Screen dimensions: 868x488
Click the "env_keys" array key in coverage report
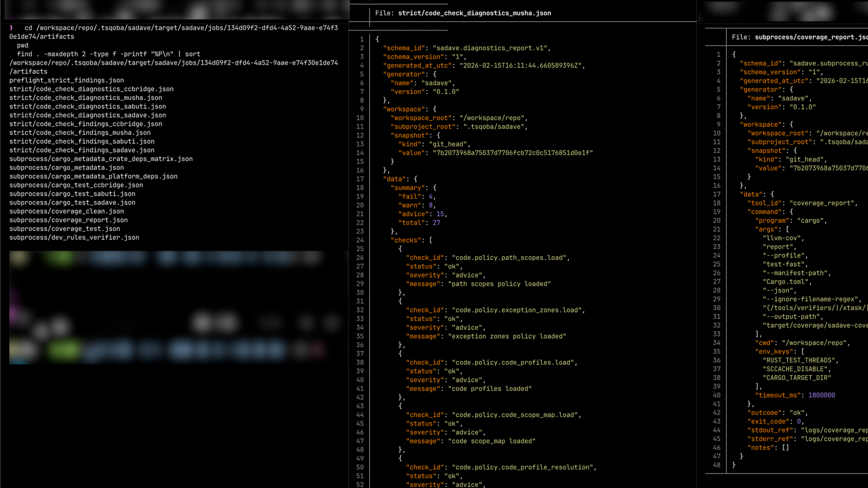pyautogui.click(x=774, y=351)
